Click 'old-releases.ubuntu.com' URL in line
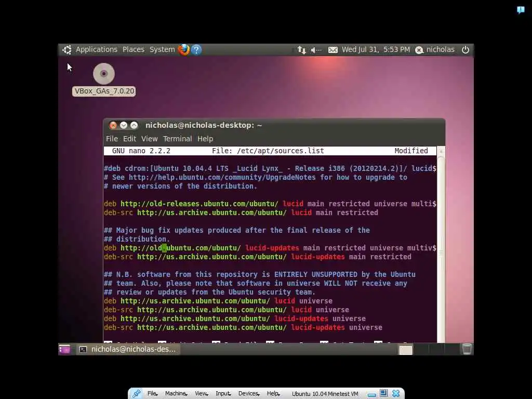The height and width of the screenshot is (399, 532). pos(199,204)
